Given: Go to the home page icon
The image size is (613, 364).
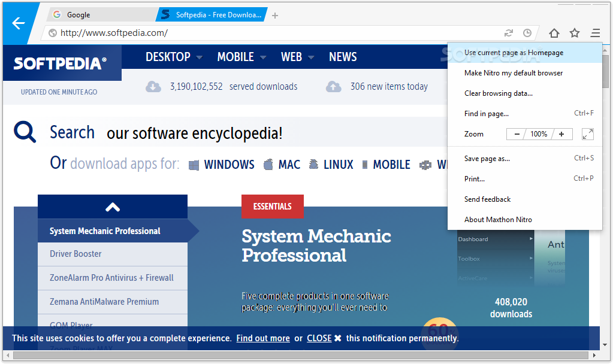Looking at the screenshot, I should (x=554, y=33).
